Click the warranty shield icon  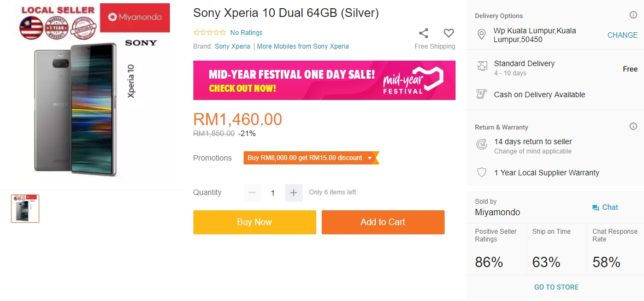coord(482,173)
